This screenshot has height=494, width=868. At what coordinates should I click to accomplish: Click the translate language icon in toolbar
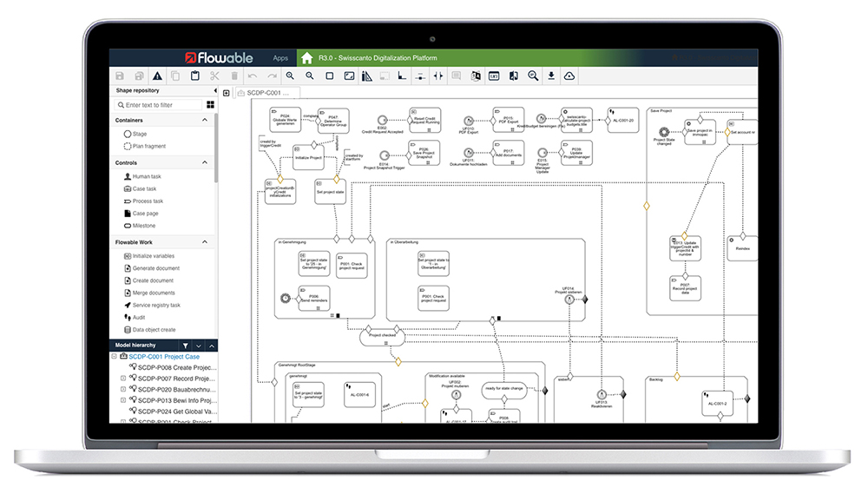476,76
